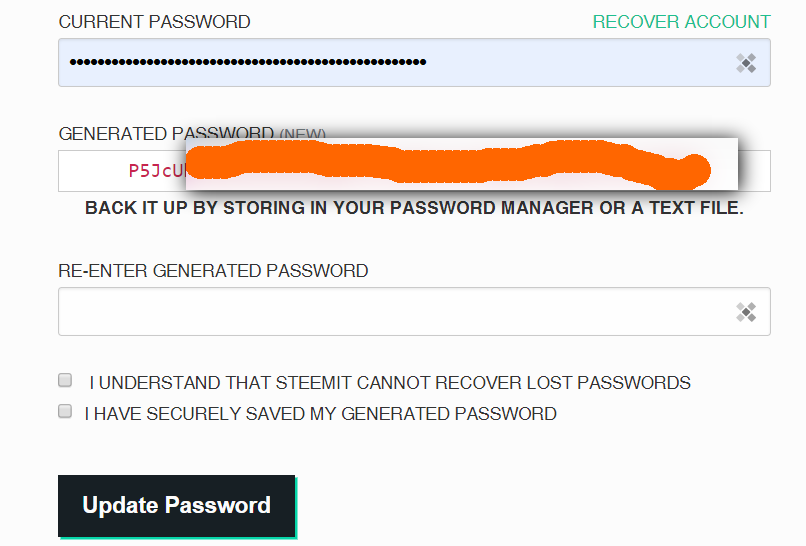Click the 'Back it up by storing' notice text
806x546 pixels.
[414, 208]
